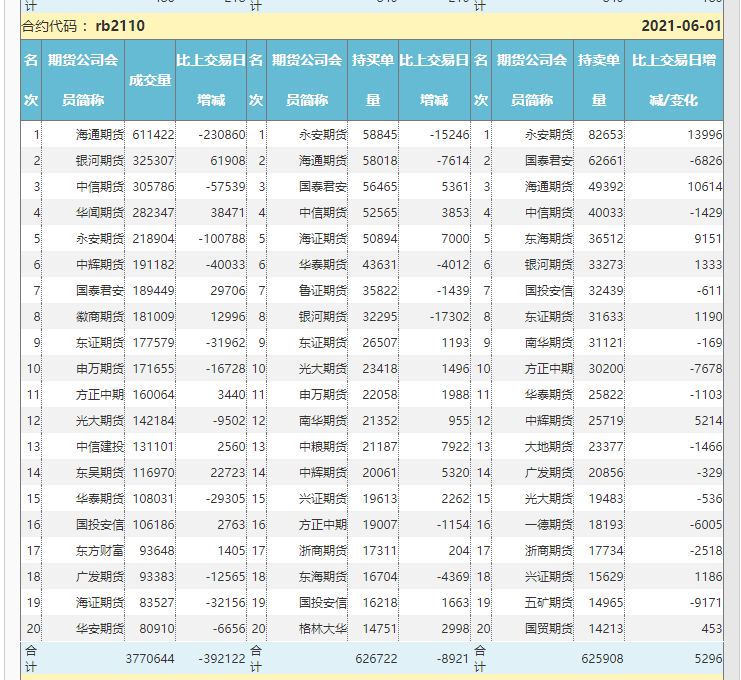Click the contract code rb2110 label
741x680 pixels.
[119, 26]
